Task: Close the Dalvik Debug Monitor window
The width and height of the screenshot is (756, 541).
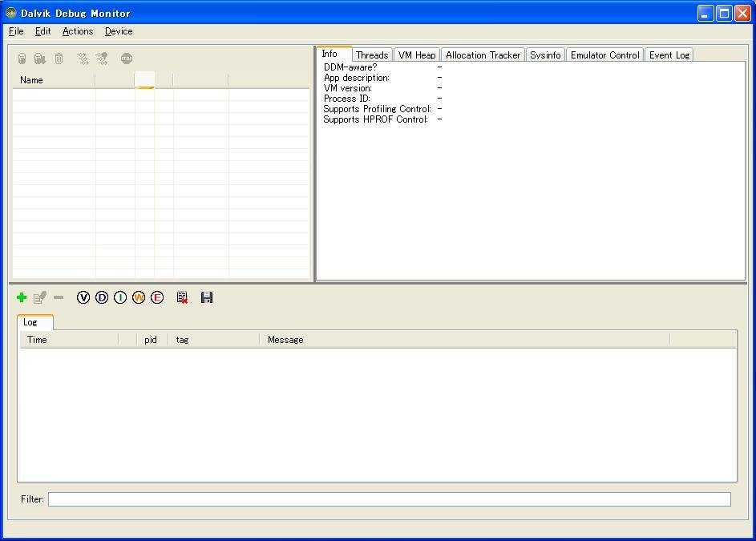Action: click(x=742, y=13)
